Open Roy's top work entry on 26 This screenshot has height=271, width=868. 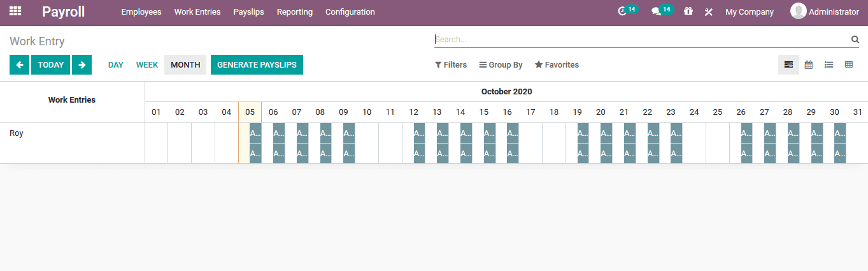click(x=746, y=133)
